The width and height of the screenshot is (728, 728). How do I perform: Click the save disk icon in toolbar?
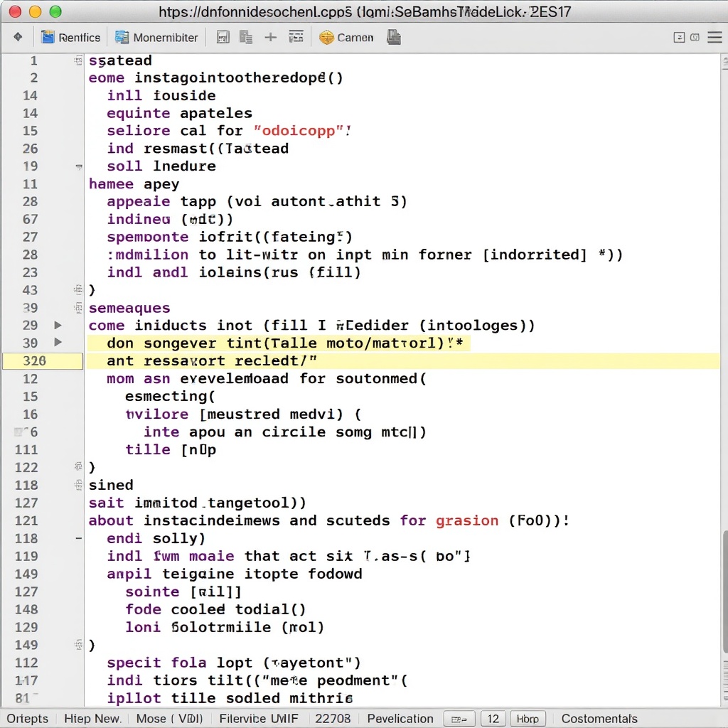click(x=223, y=38)
